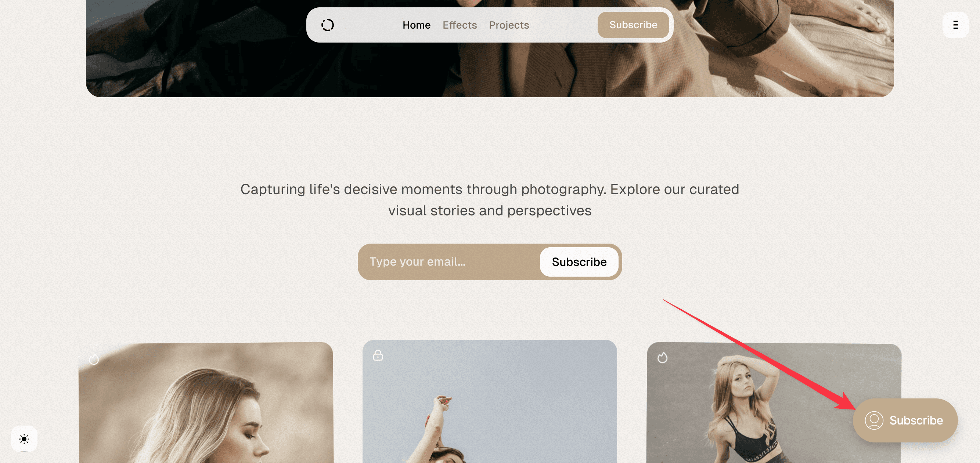Click the user avatar icon in floating Subscribe
The height and width of the screenshot is (463, 980).
(x=874, y=420)
